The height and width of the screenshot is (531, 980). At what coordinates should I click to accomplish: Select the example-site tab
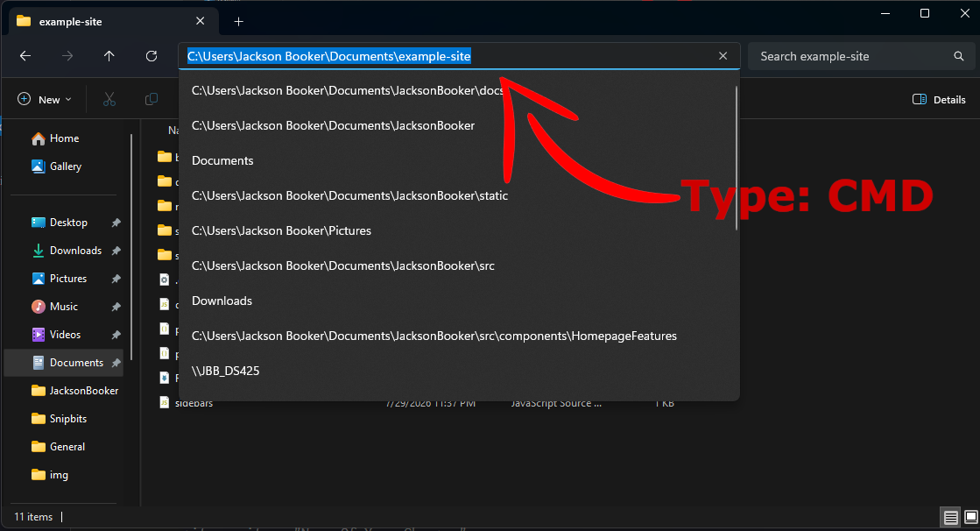click(112, 21)
